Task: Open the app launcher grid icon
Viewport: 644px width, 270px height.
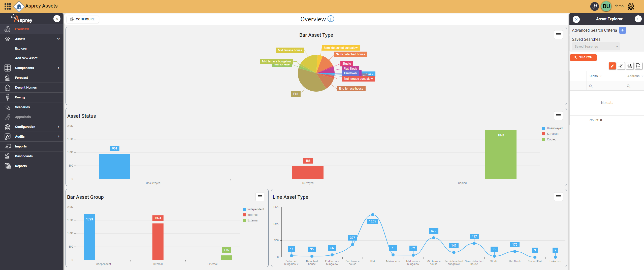Action: (8, 6)
